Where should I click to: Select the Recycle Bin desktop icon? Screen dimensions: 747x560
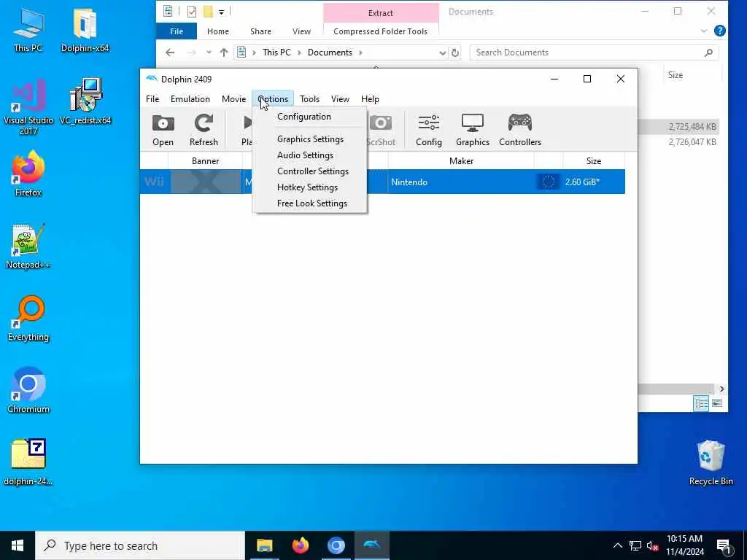pyautogui.click(x=711, y=463)
